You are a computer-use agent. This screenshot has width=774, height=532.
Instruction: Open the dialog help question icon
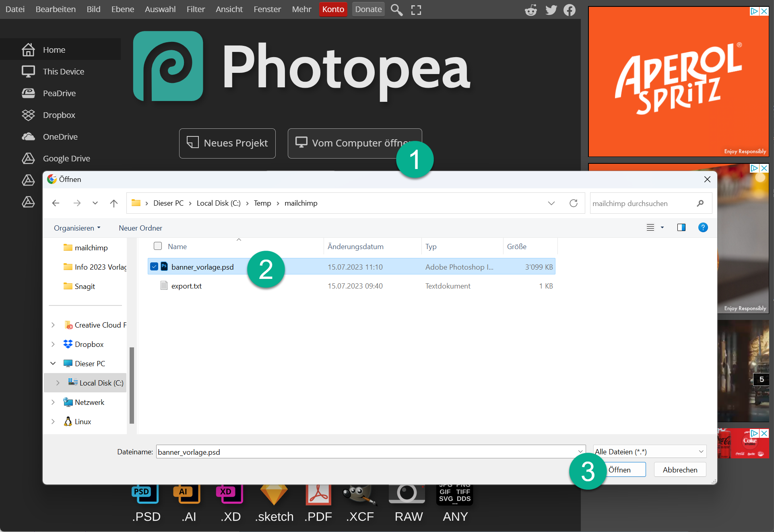click(703, 228)
